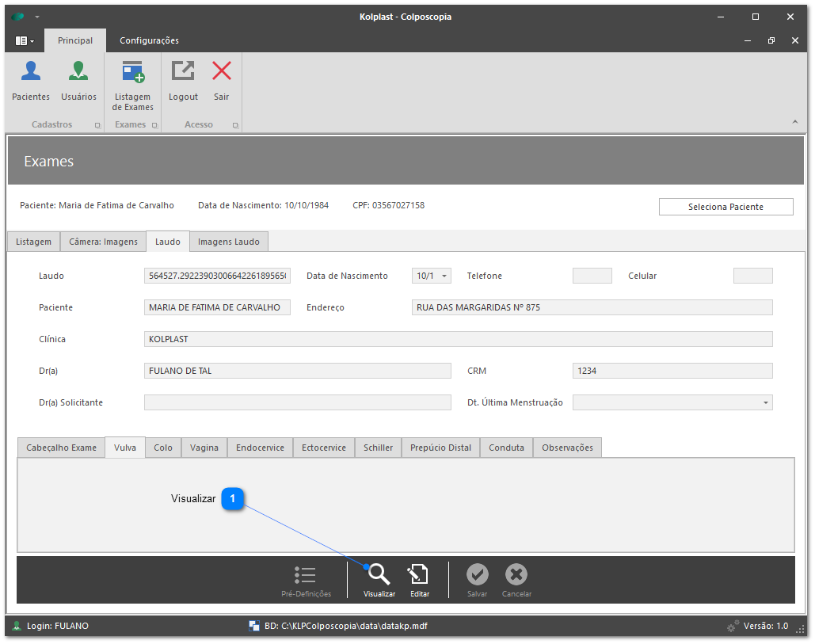815x644 pixels.
Task: Switch to the Configurações ribbon tab
Action: (x=149, y=40)
